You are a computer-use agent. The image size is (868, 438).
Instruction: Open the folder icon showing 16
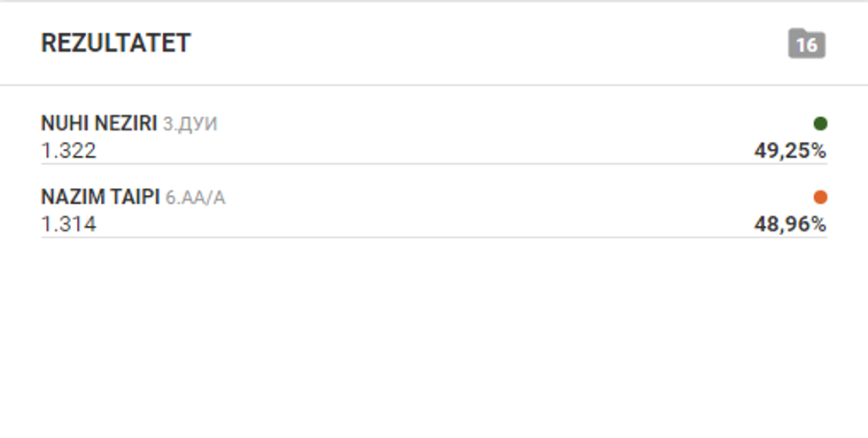[806, 43]
